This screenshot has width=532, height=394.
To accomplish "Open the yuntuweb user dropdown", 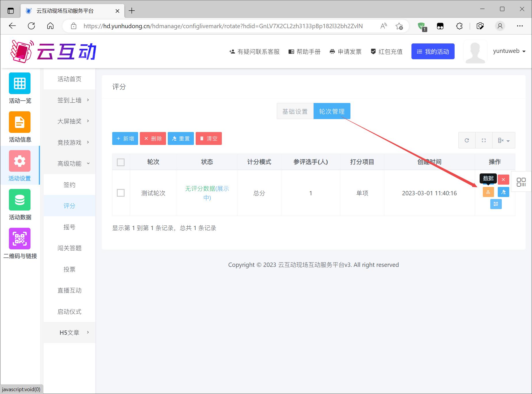I will [x=509, y=51].
